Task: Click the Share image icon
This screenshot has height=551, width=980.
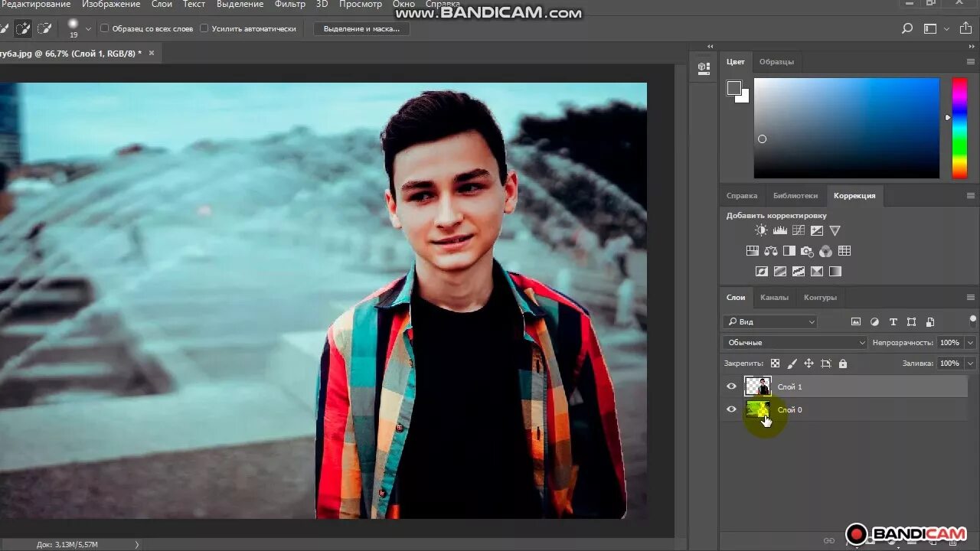Action: pyautogui.click(x=965, y=28)
